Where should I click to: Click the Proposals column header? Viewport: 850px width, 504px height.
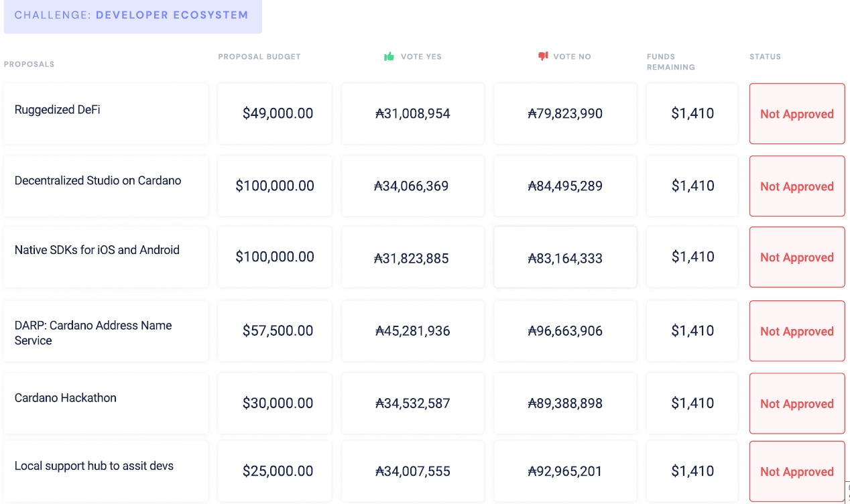coord(29,64)
